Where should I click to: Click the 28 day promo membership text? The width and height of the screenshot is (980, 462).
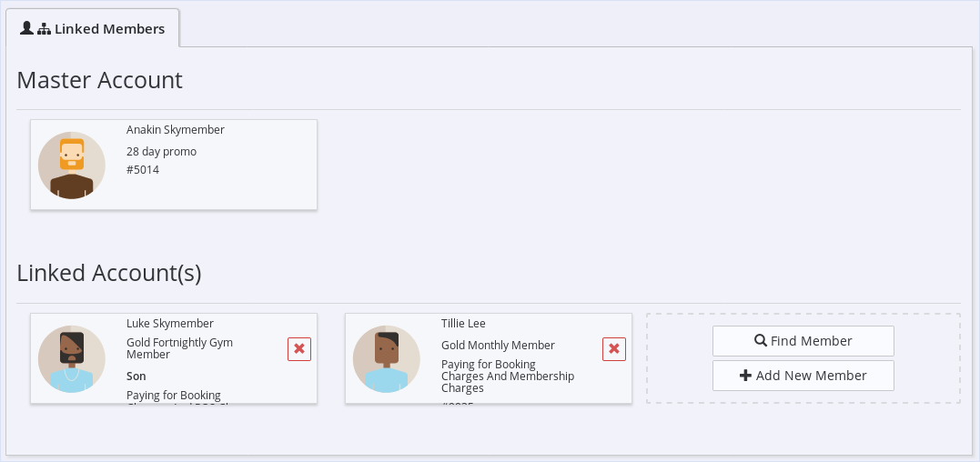162,152
